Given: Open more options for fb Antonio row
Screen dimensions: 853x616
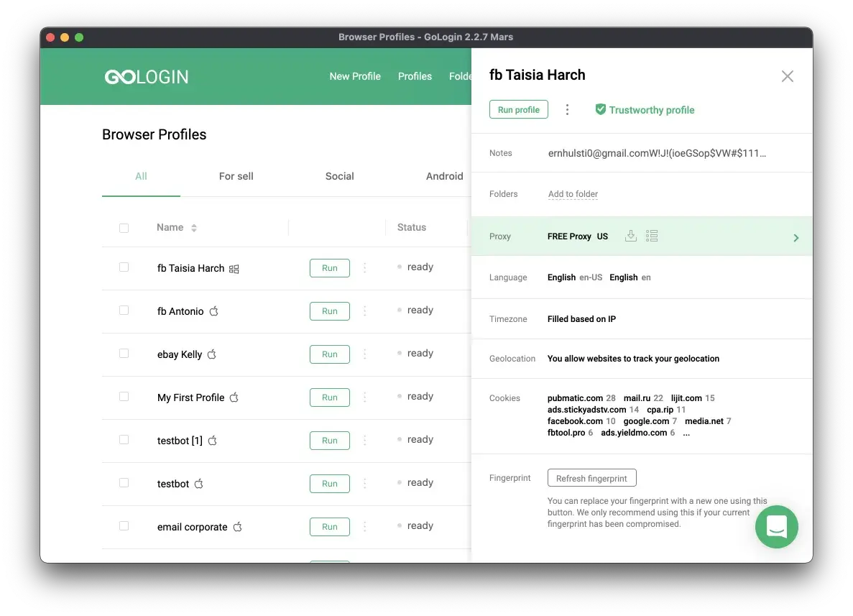Looking at the screenshot, I should click(364, 311).
